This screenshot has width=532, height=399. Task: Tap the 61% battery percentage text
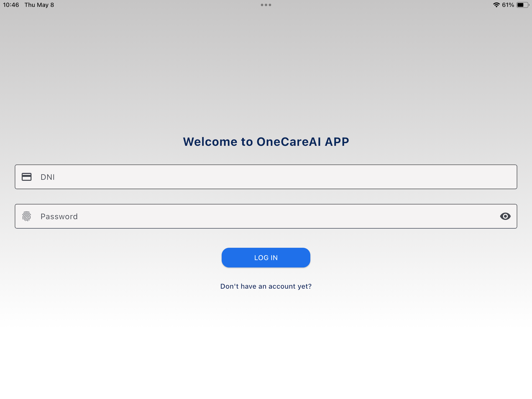click(508, 5)
